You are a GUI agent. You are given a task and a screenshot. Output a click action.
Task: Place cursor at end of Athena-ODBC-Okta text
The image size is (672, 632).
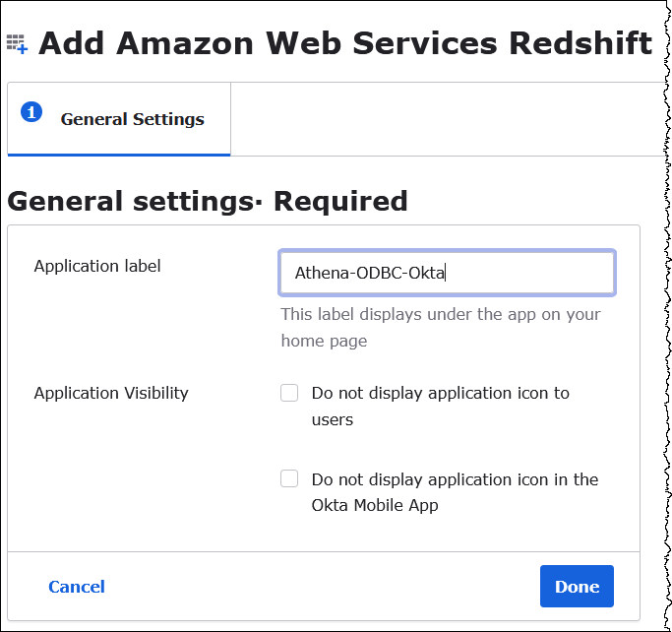point(447,273)
